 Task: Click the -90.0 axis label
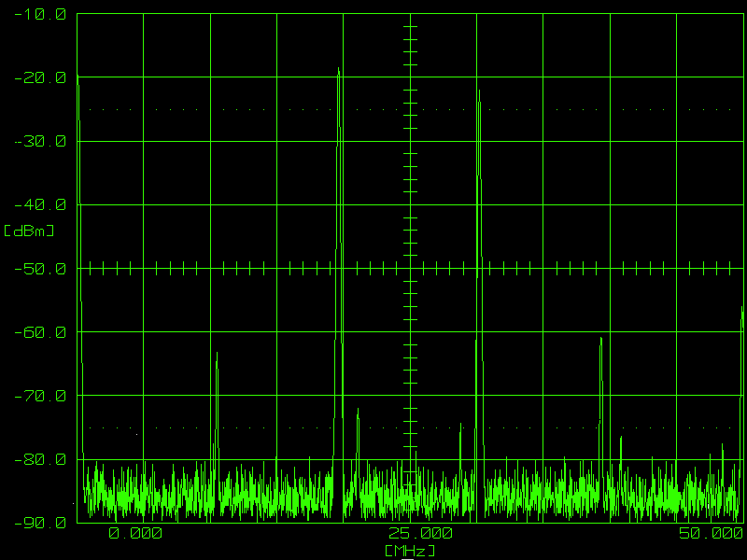coord(40,523)
